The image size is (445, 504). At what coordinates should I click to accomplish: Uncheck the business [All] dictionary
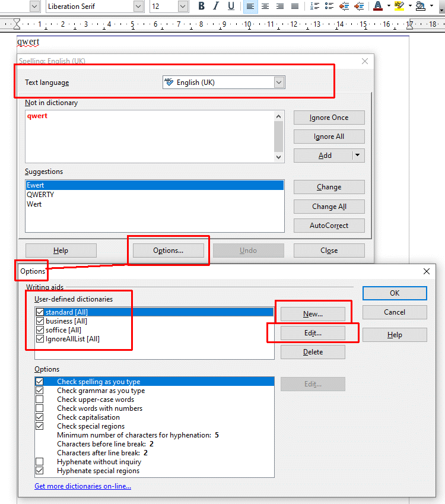tap(40, 321)
